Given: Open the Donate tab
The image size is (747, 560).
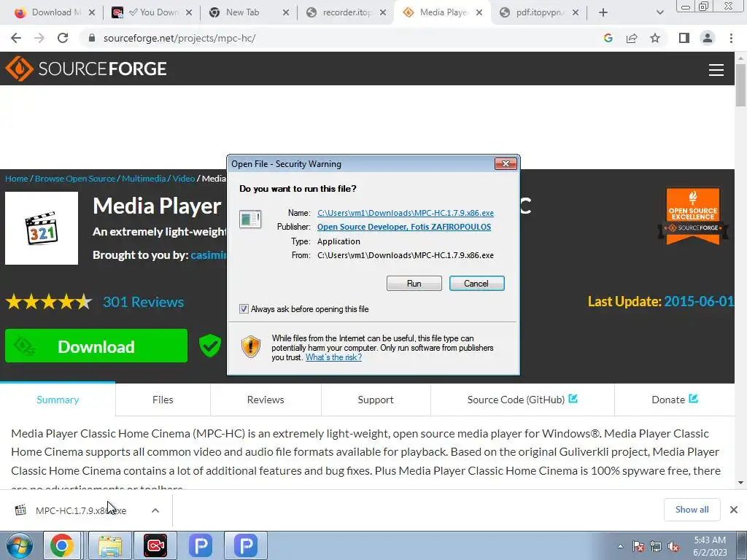Looking at the screenshot, I should [x=675, y=400].
